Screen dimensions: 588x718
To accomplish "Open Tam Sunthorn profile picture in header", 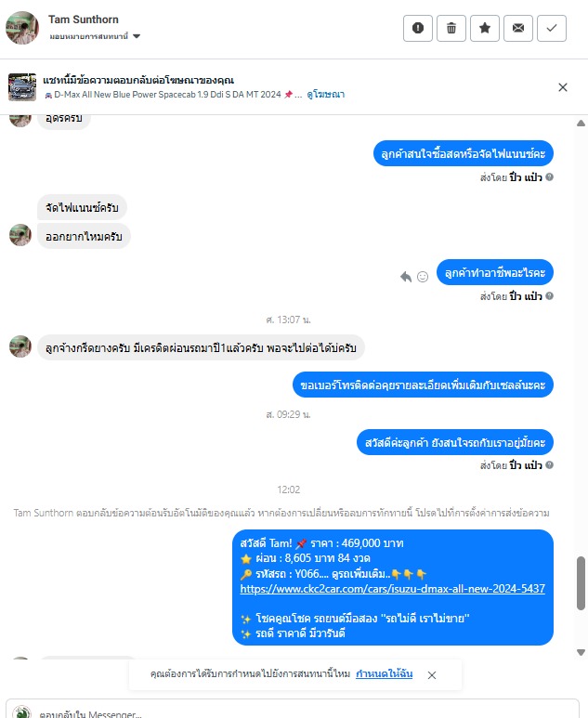I will (x=22, y=28).
